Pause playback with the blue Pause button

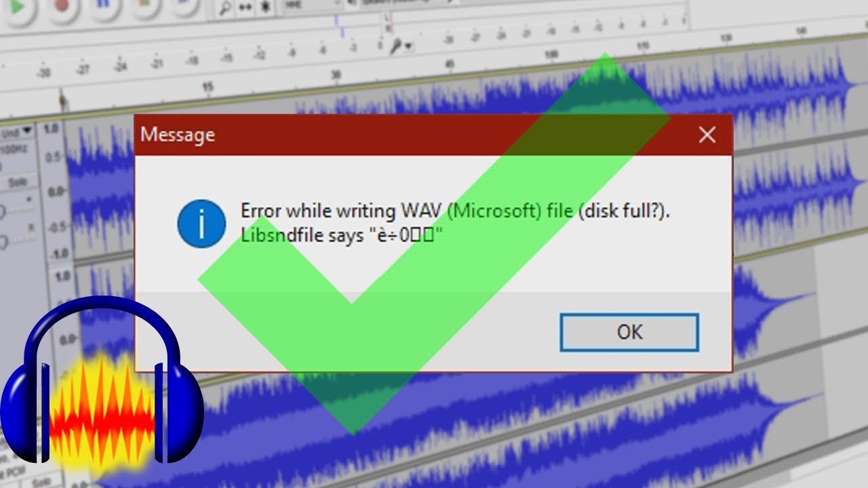coord(104,5)
